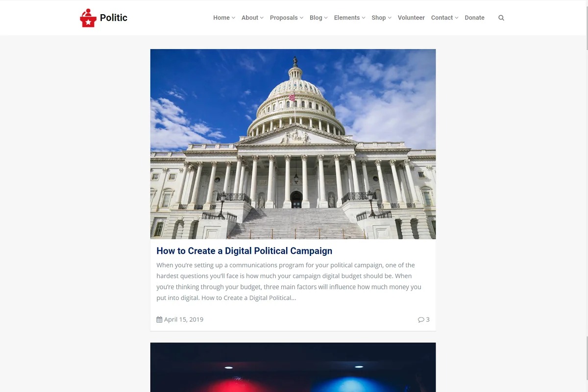Screen dimensions: 588x392
Task: Click the post excerpt paragraph text
Action: click(289, 281)
